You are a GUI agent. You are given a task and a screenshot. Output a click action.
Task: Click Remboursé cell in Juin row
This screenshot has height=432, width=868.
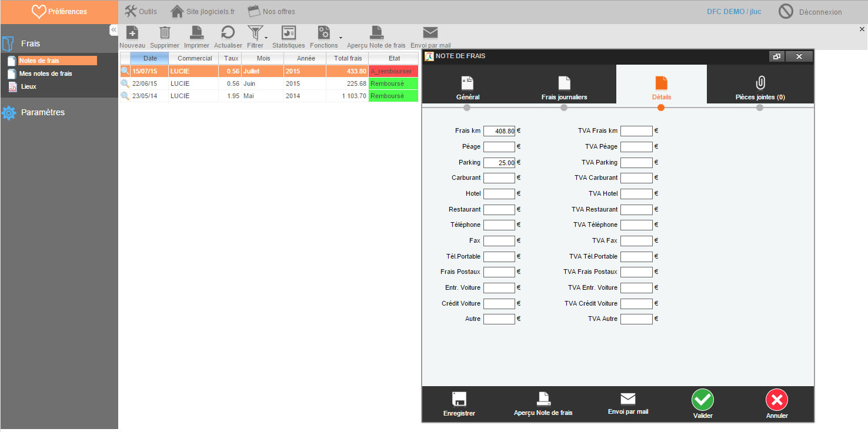tap(393, 83)
